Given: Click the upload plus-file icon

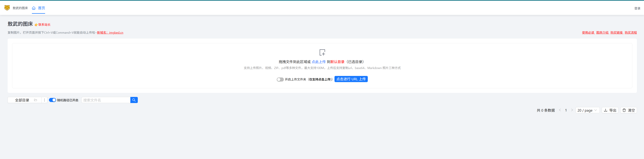Looking at the screenshot, I should pyautogui.click(x=322, y=52).
